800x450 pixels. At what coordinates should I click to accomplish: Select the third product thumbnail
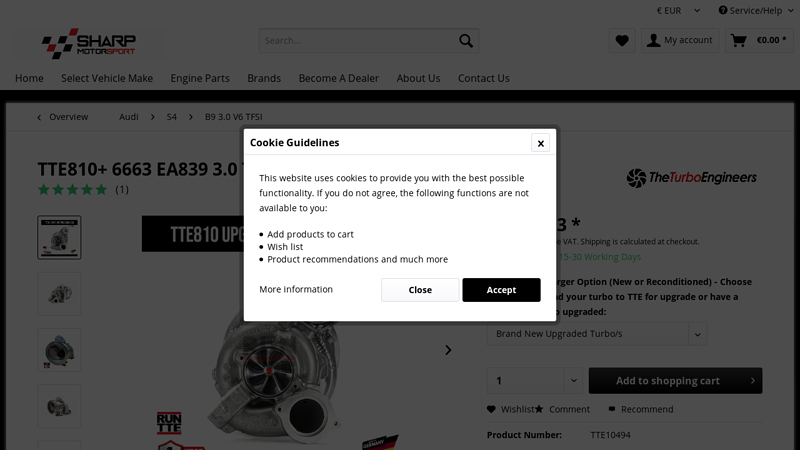pos(59,351)
